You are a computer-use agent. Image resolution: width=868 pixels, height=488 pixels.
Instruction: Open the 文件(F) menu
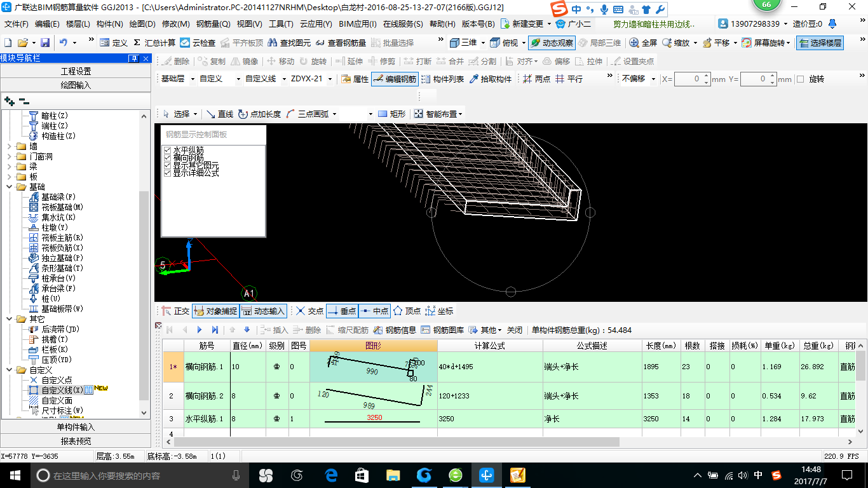point(17,24)
